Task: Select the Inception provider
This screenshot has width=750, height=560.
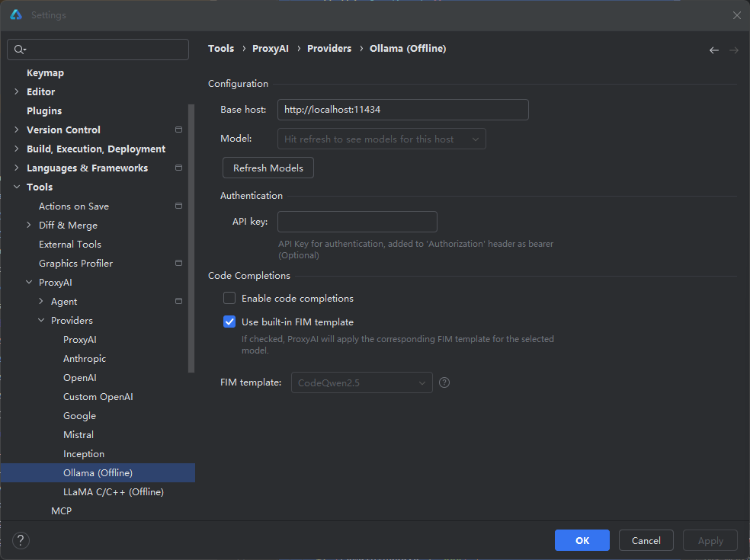Action: point(84,454)
